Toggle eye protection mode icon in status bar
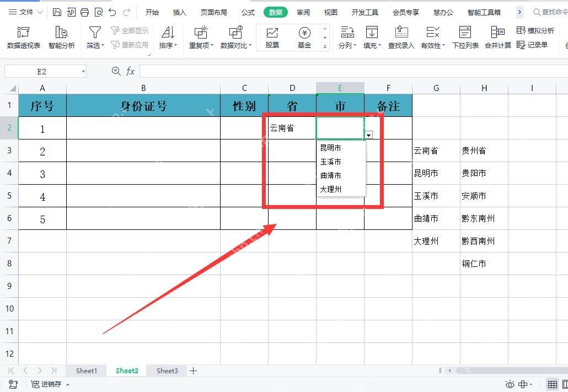568x392 pixels. tap(510, 384)
